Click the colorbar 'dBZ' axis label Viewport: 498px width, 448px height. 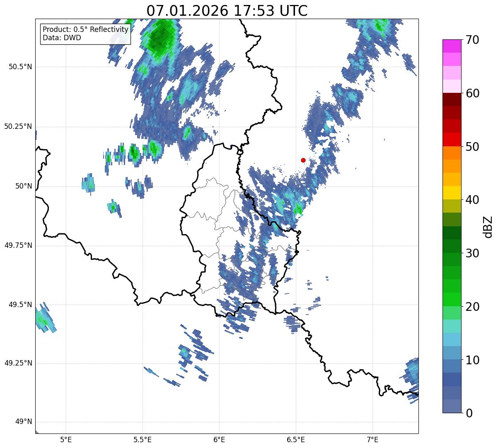[488, 226]
